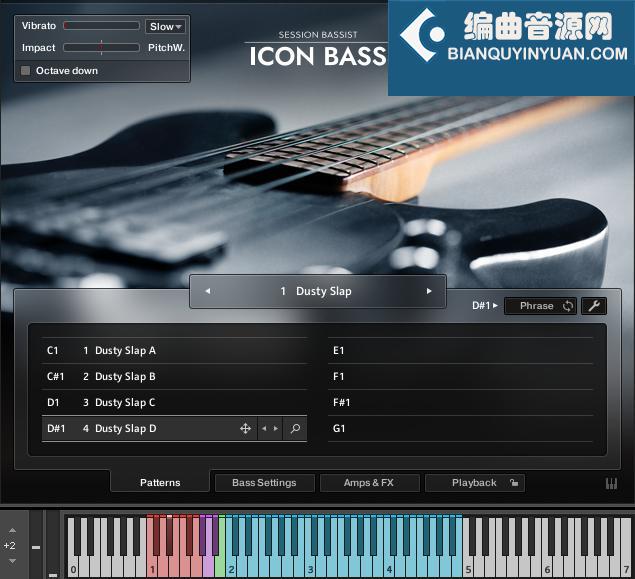The width and height of the screenshot is (635, 579).
Task: Click the +2 octave value
Action: click(9, 545)
